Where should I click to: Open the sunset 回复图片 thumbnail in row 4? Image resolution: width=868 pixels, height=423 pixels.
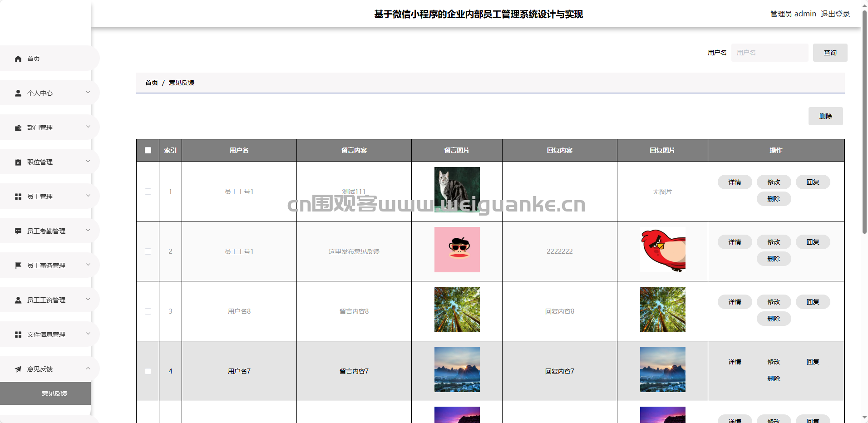[662, 369]
